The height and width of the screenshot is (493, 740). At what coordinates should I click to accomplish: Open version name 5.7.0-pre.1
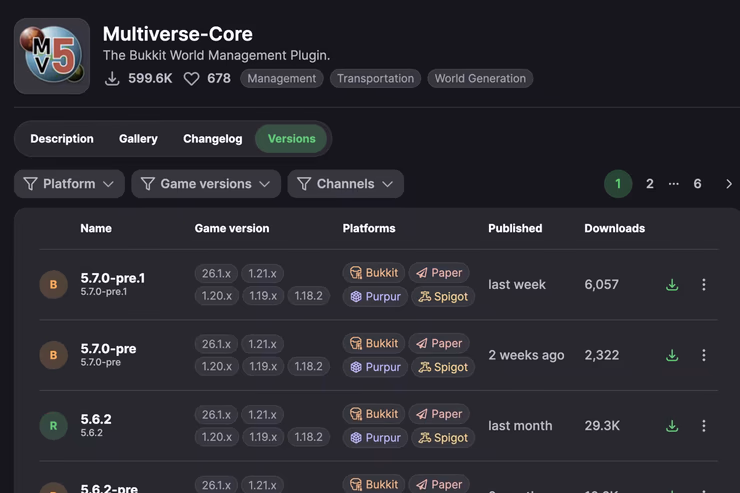(x=113, y=278)
